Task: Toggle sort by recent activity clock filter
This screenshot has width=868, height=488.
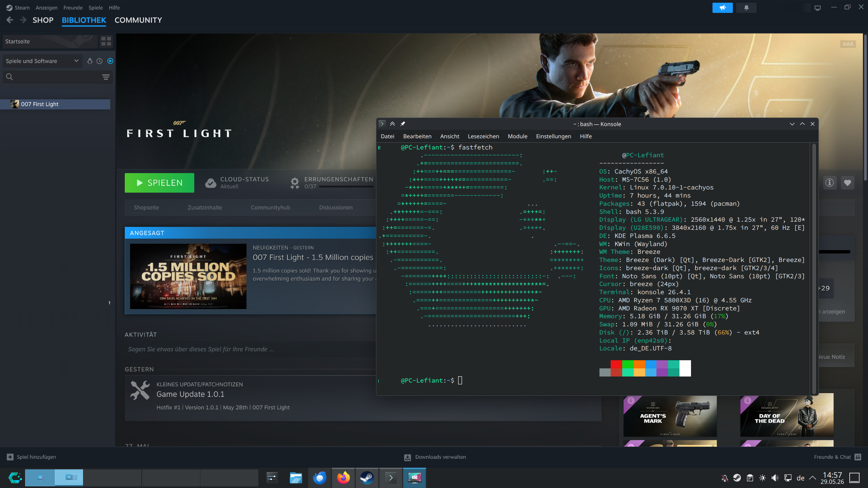Action: (99, 61)
